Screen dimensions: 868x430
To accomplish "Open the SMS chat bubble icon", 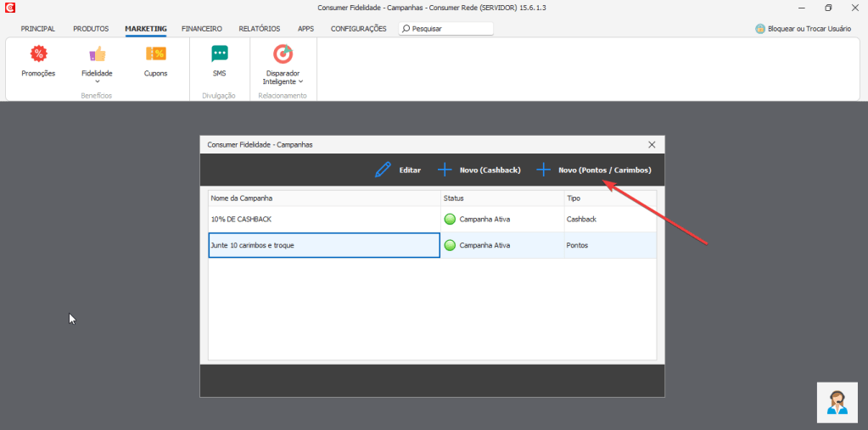I will 219,53.
